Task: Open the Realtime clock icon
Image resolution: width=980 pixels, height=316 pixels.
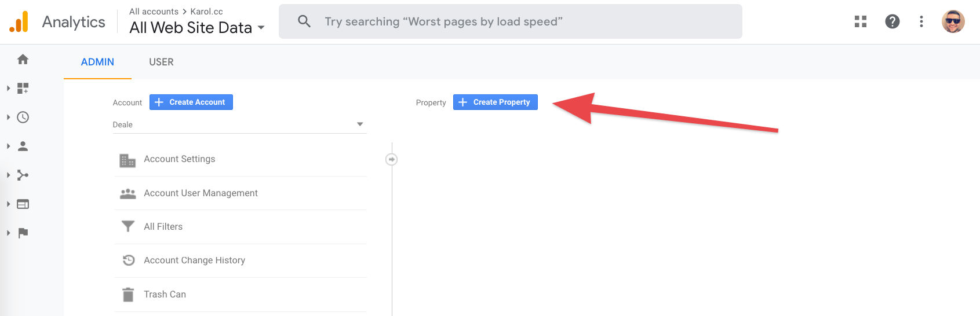Action: point(23,117)
